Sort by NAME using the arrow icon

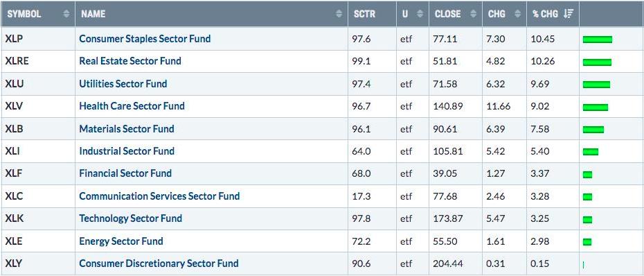click(339, 14)
